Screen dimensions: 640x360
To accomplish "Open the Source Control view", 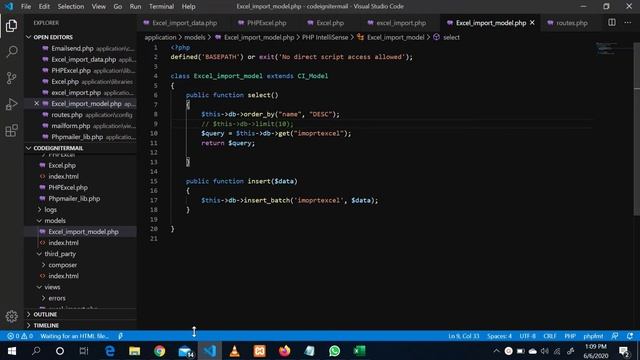I will [x=11, y=78].
